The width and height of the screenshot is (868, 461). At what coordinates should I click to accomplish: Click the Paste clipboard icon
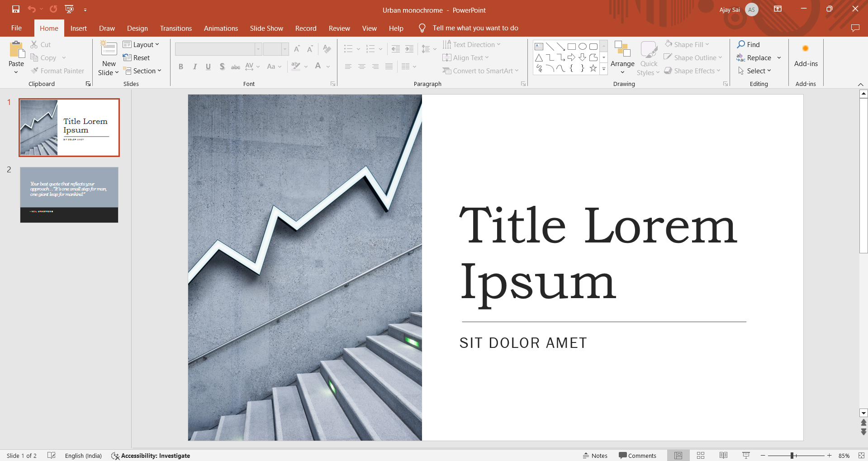point(17,50)
